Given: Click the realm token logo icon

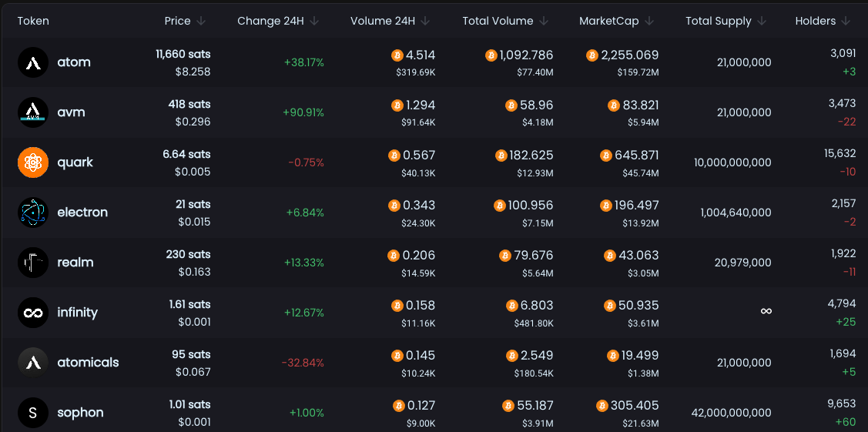Looking at the screenshot, I should pyautogui.click(x=33, y=263).
